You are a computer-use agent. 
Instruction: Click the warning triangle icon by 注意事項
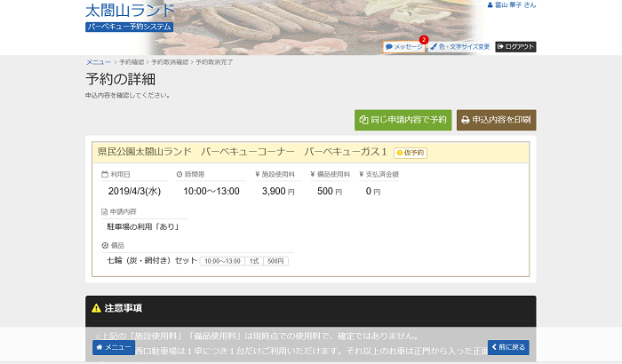[96, 308]
